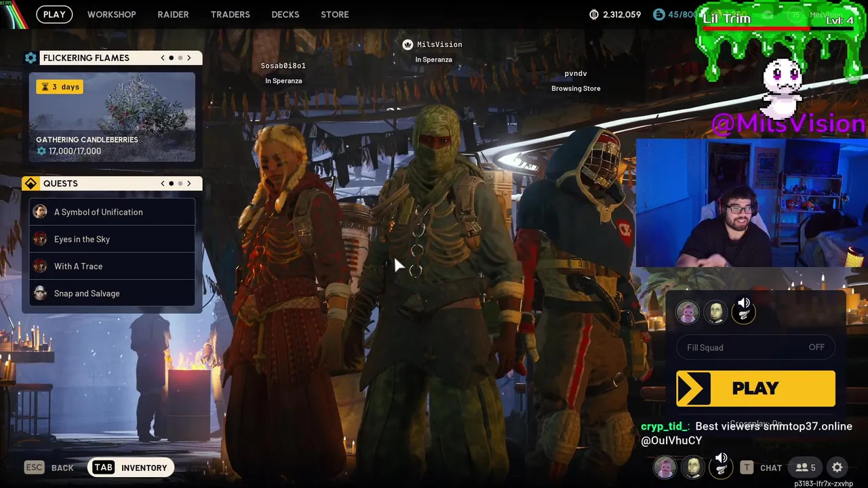Select the center green-hooded raider
This screenshot has height=488, width=868.
(434, 291)
